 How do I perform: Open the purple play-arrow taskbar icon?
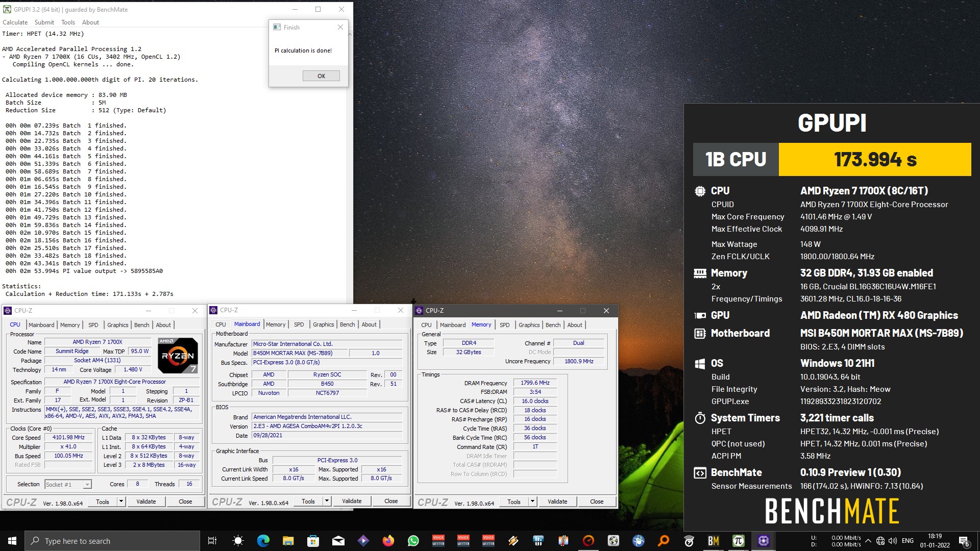363,541
